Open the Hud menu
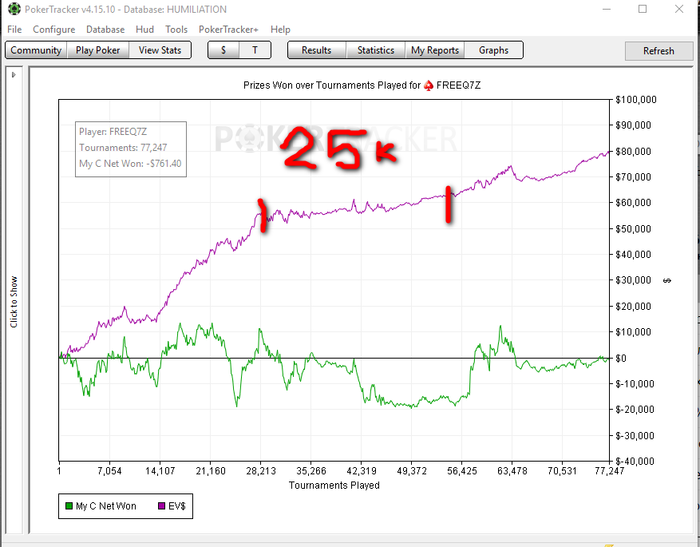This screenshot has height=547, width=700. coord(145,29)
